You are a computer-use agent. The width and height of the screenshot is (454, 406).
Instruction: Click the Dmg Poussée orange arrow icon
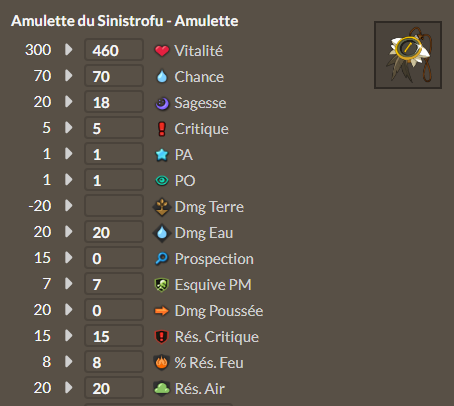coord(162,311)
